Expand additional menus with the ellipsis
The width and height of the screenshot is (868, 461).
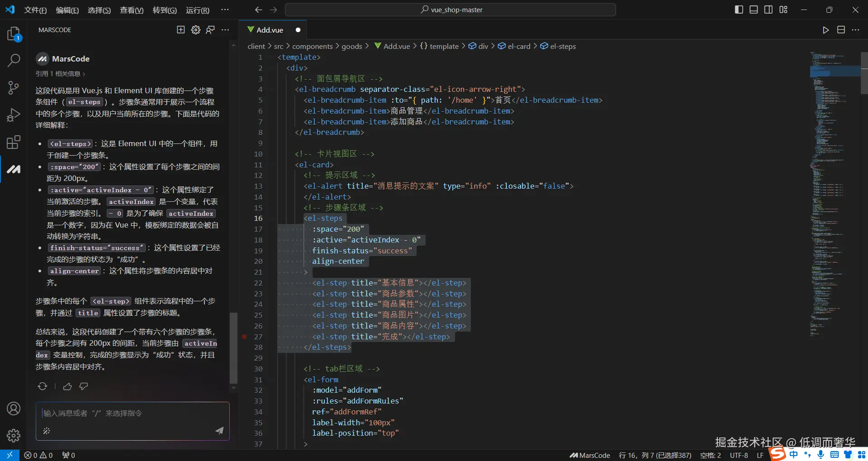[225, 10]
